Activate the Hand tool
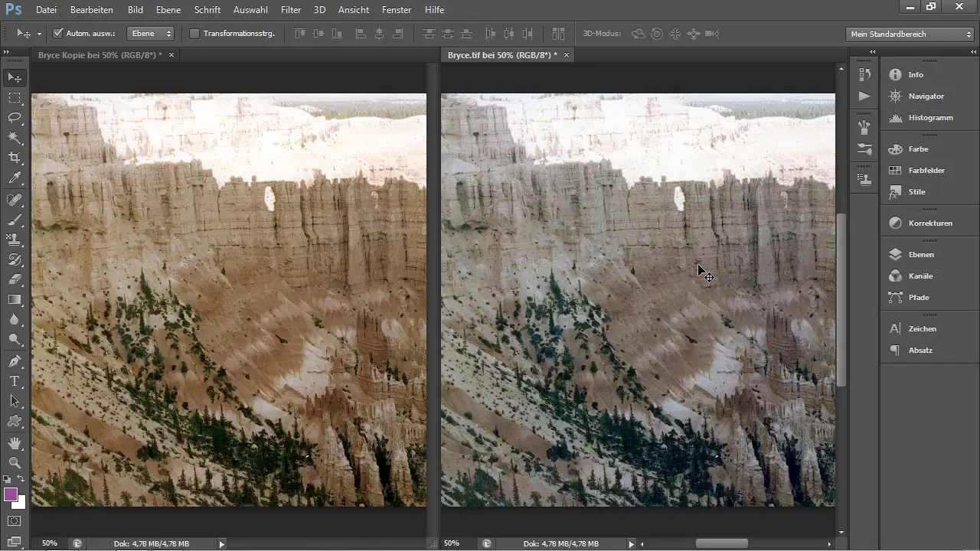This screenshot has width=980, height=551. pos(15,443)
